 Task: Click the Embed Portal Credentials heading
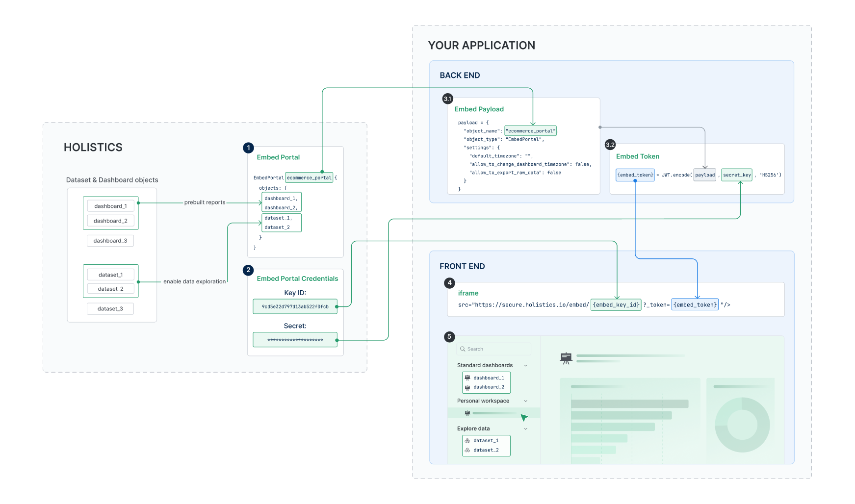[x=297, y=278]
